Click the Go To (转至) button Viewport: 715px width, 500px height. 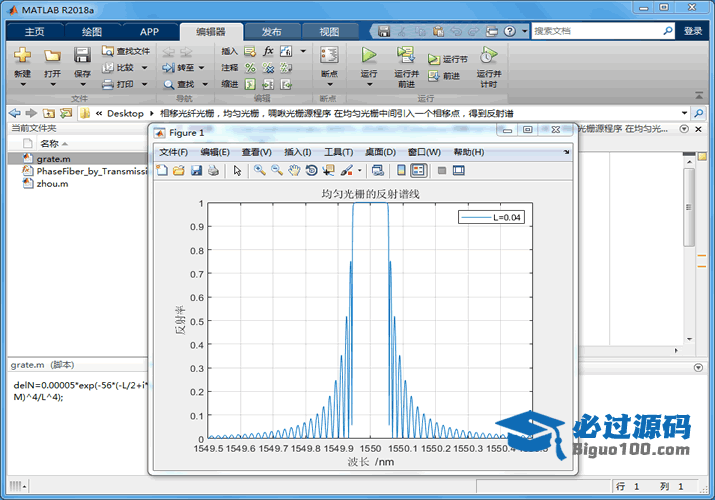pos(178,67)
